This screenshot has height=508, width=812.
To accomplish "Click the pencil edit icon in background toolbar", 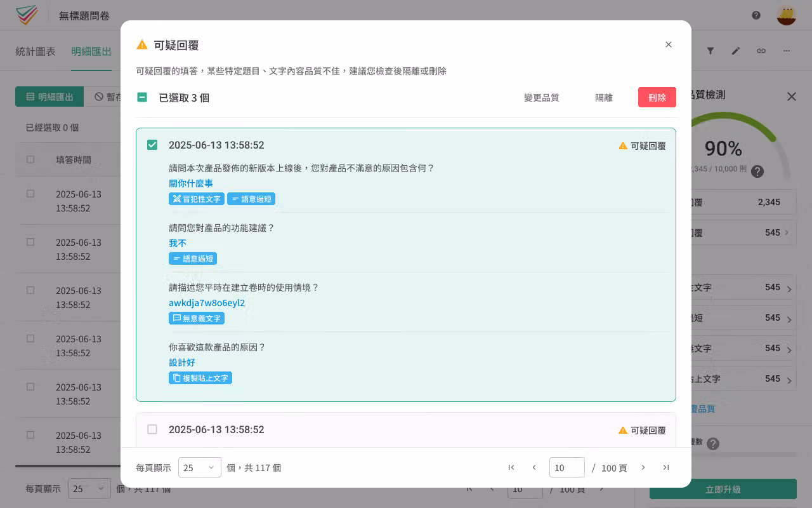I will pos(736,51).
